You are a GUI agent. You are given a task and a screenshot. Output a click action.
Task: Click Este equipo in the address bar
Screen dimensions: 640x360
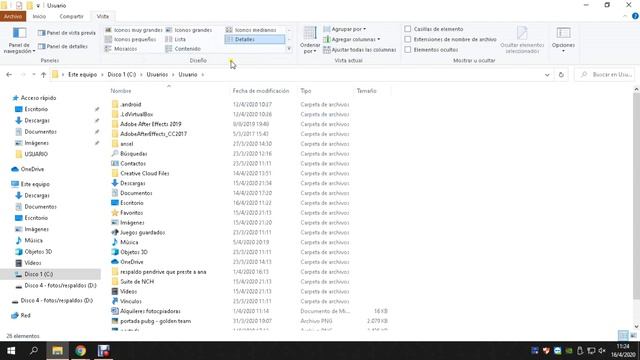82,75
